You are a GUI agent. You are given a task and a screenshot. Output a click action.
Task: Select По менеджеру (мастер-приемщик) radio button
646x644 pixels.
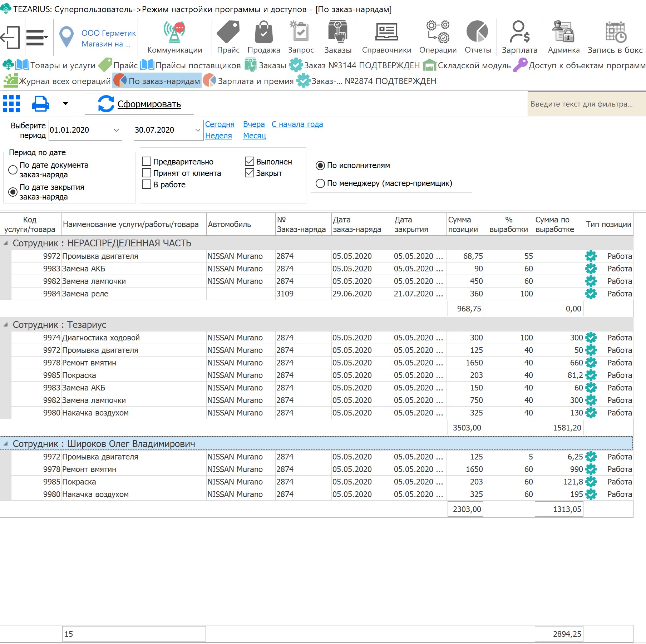click(x=320, y=183)
